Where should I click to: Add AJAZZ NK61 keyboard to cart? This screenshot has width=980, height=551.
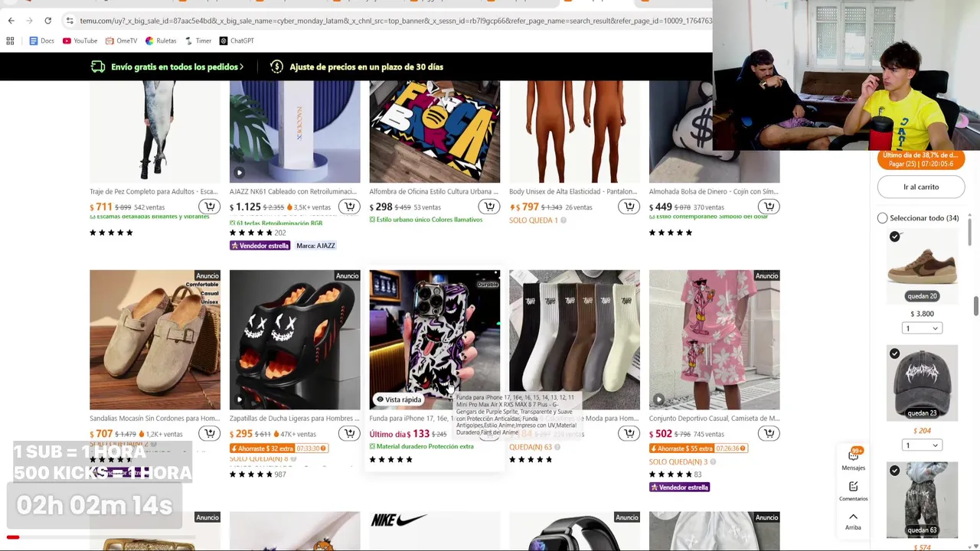click(x=349, y=207)
